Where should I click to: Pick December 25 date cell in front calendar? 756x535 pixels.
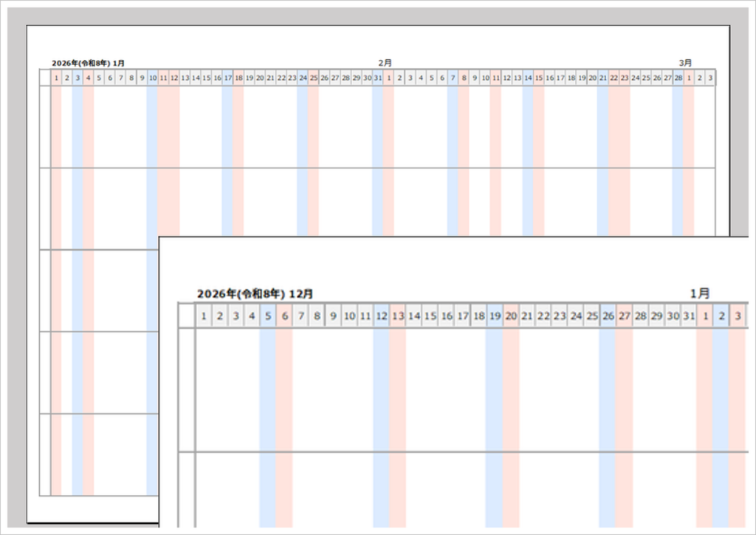(591, 316)
